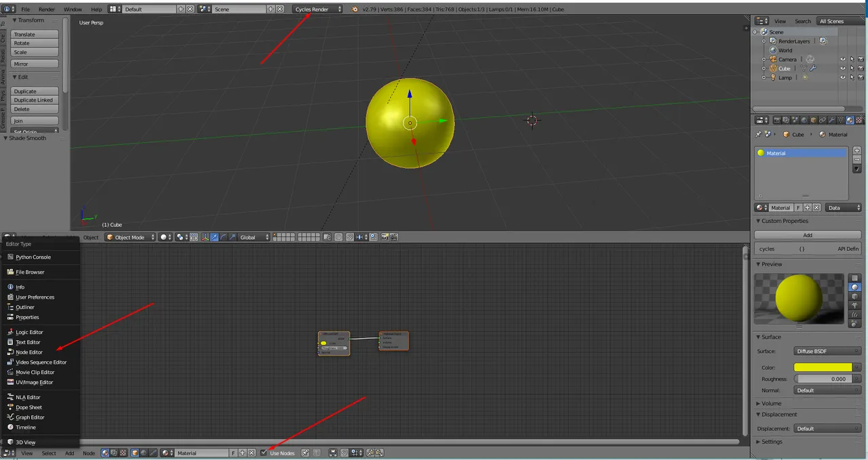The width and height of the screenshot is (868, 460).
Task: Toggle fake user F next to Material in properties
Action: (798, 207)
